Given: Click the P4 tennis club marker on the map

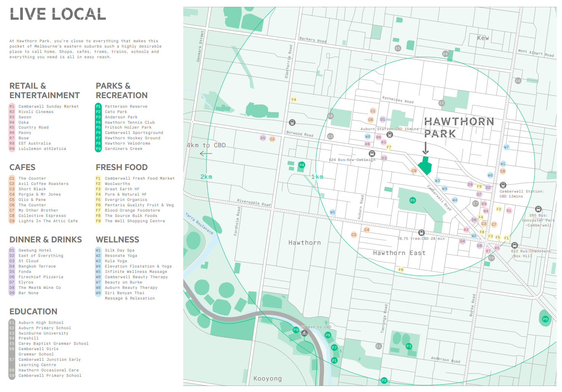Looking at the screenshot, I should coord(302,165).
